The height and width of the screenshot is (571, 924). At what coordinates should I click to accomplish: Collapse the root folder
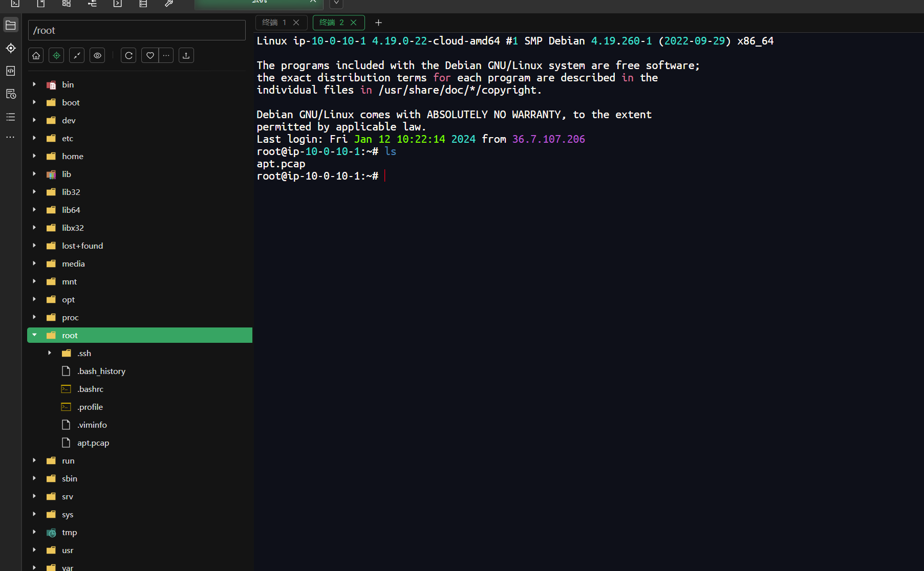point(34,335)
